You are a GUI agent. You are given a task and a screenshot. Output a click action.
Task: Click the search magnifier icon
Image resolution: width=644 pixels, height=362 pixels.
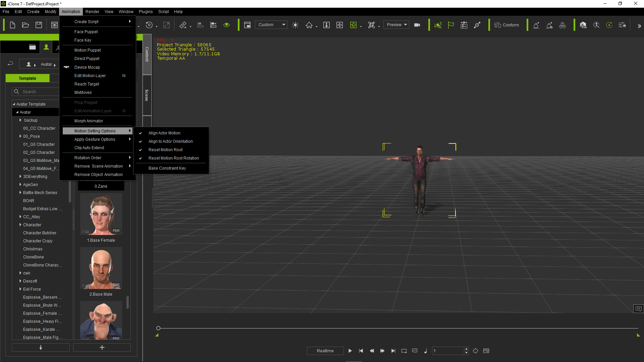coord(16,92)
